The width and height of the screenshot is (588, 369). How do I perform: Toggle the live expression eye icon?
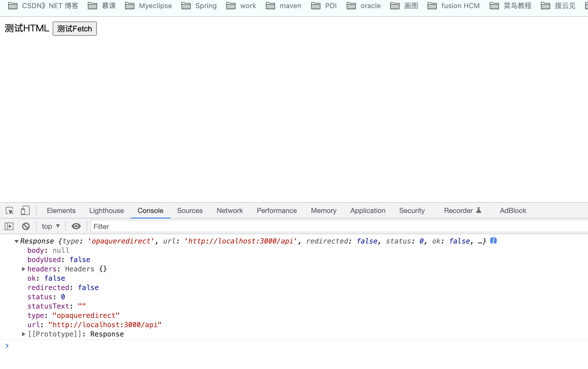(x=76, y=226)
